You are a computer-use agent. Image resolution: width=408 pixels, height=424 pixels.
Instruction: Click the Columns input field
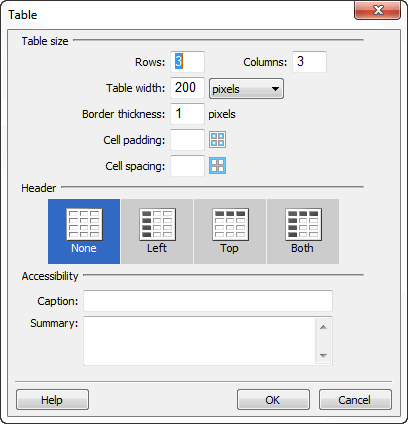(309, 62)
